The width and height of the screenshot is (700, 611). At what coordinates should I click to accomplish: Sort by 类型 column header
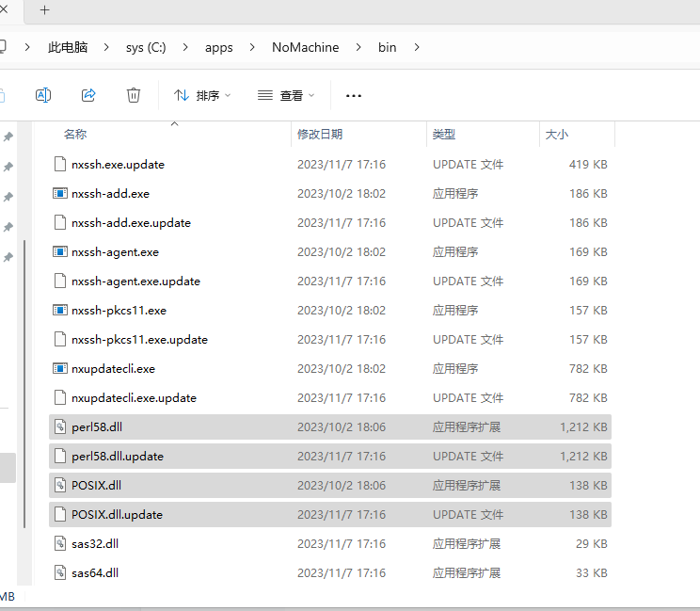pos(444,134)
